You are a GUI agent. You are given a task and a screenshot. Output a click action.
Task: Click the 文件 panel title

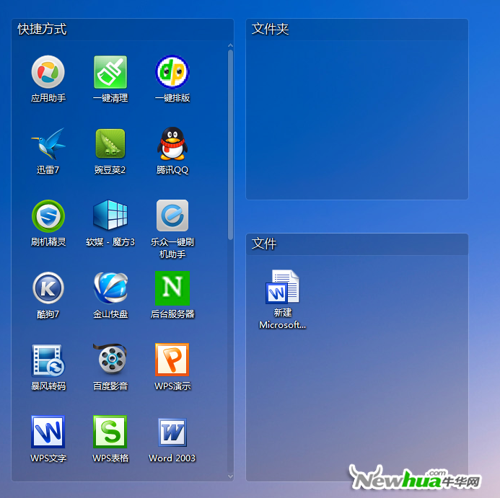264,244
